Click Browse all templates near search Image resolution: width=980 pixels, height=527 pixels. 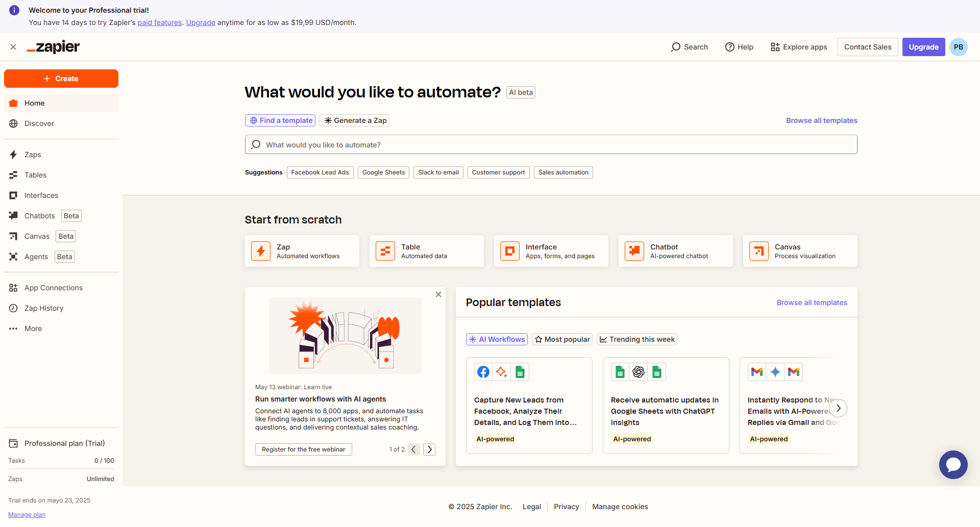[x=821, y=120]
